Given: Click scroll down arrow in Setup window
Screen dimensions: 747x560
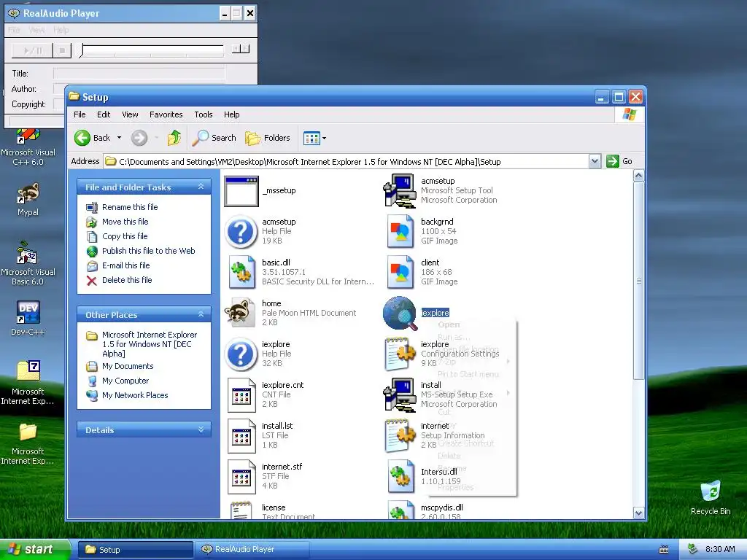Looking at the screenshot, I should (638, 513).
